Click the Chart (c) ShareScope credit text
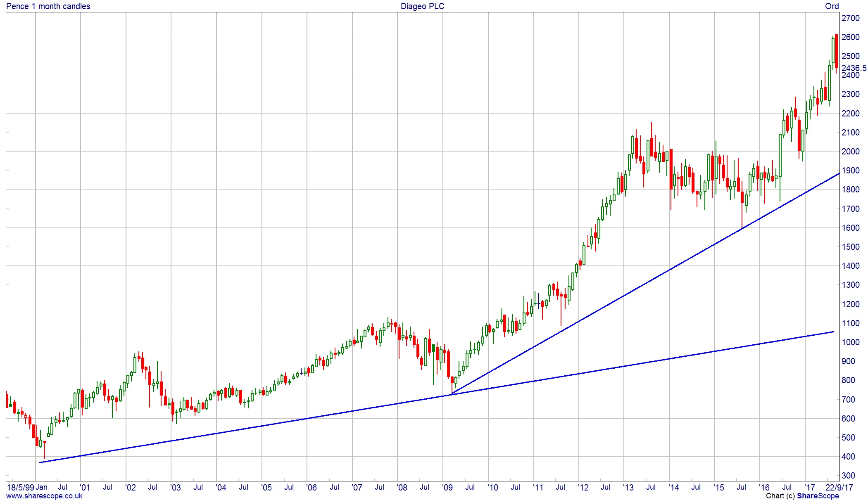This screenshot has height=500, width=868. 802,496
